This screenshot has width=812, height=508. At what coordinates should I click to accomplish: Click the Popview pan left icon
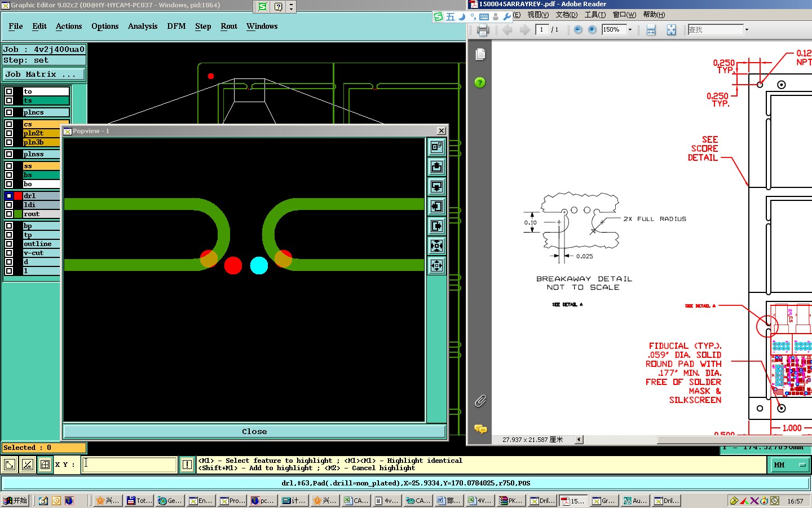[x=436, y=207]
